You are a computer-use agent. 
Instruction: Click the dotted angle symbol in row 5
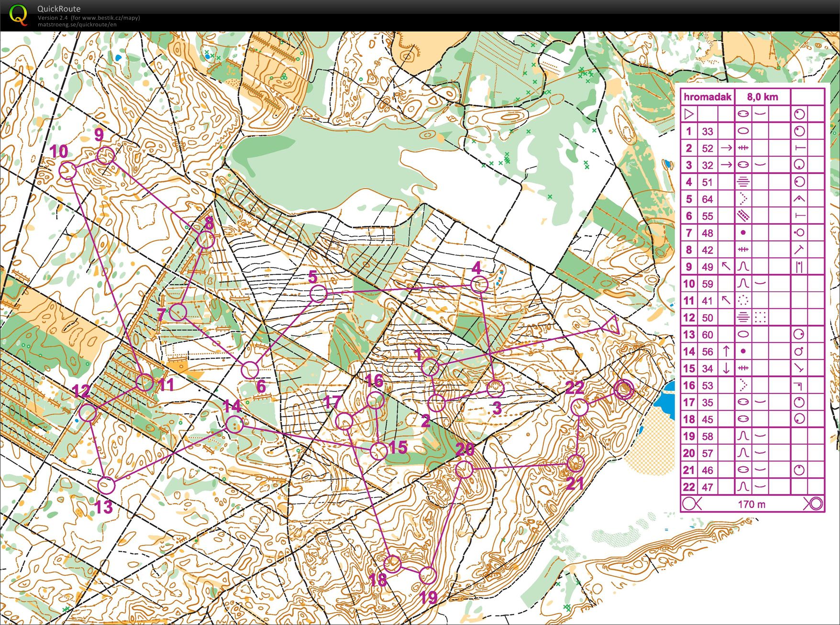(743, 199)
